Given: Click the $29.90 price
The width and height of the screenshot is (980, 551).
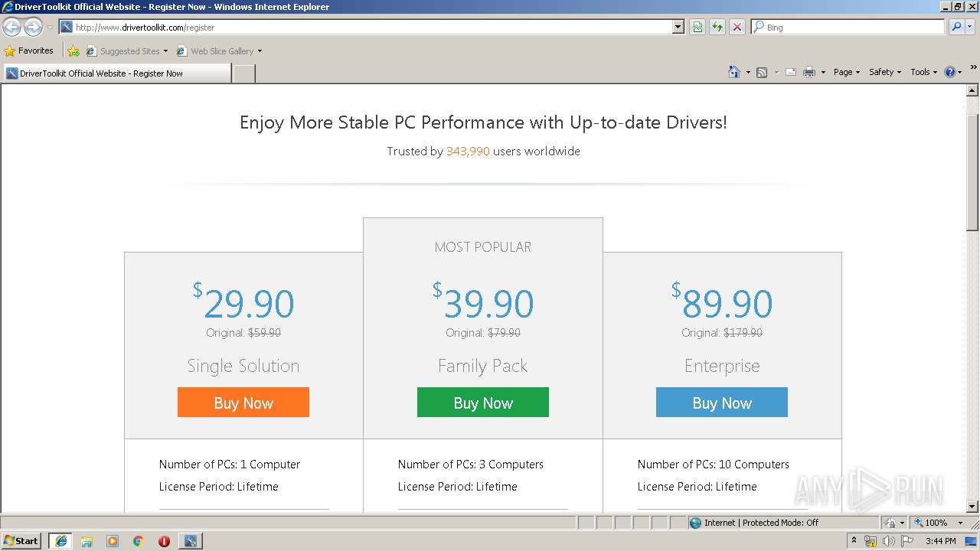Looking at the screenshot, I should 243,302.
